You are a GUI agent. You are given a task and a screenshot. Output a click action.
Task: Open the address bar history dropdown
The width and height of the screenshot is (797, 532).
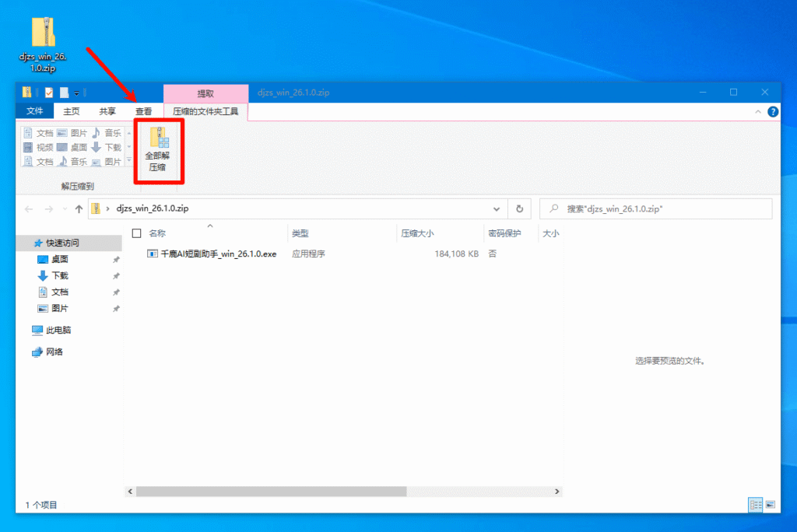pyautogui.click(x=497, y=208)
